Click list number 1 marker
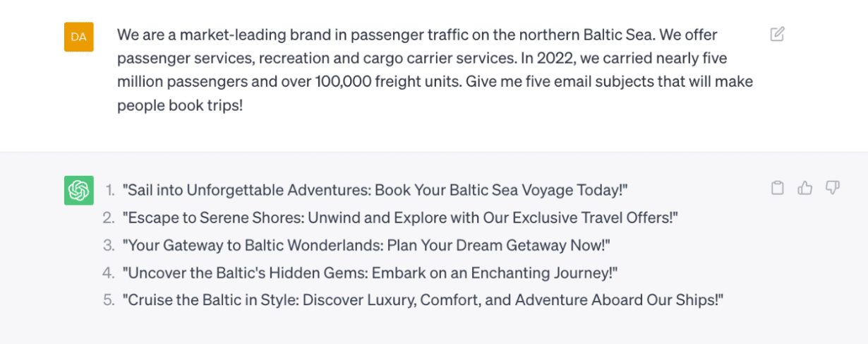Viewport: 868px width, 344px height. tap(109, 190)
